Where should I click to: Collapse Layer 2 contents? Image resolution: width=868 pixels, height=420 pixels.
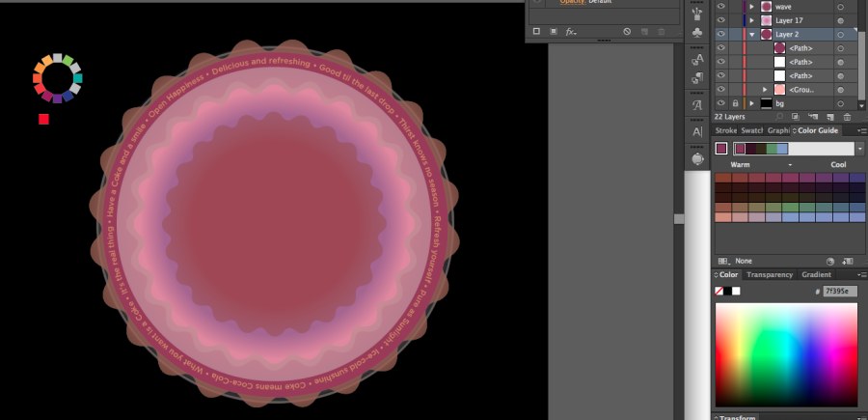coord(751,35)
